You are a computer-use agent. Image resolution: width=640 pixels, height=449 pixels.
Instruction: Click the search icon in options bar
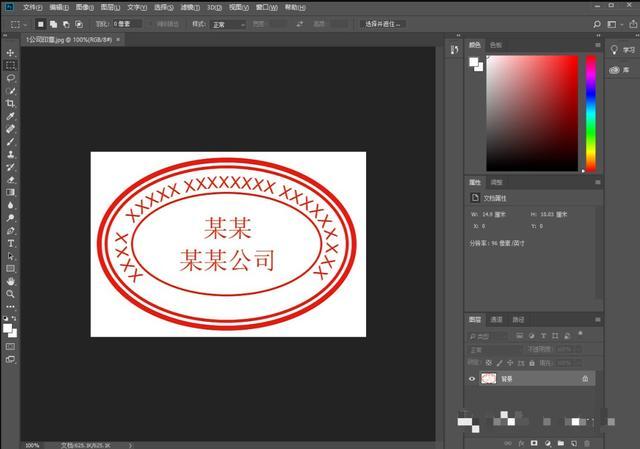[597, 24]
